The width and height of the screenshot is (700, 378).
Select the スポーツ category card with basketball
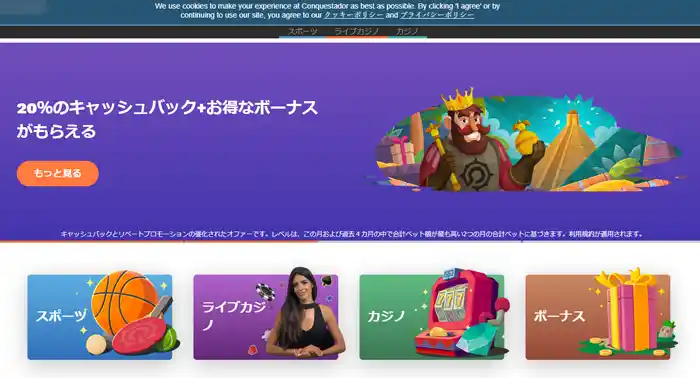(100, 317)
